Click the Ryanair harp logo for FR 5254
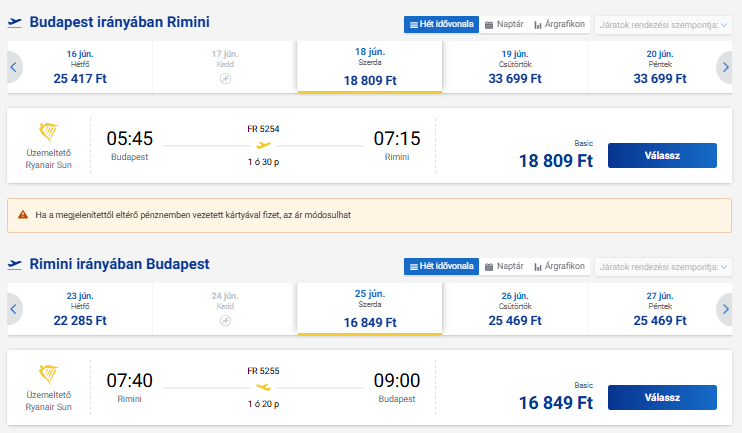 tap(48, 132)
